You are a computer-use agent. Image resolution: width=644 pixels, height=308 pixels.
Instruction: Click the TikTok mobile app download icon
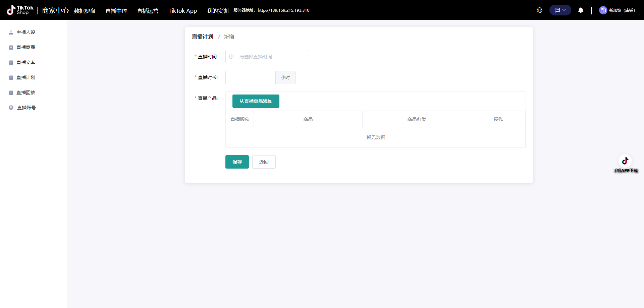coord(625,161)
